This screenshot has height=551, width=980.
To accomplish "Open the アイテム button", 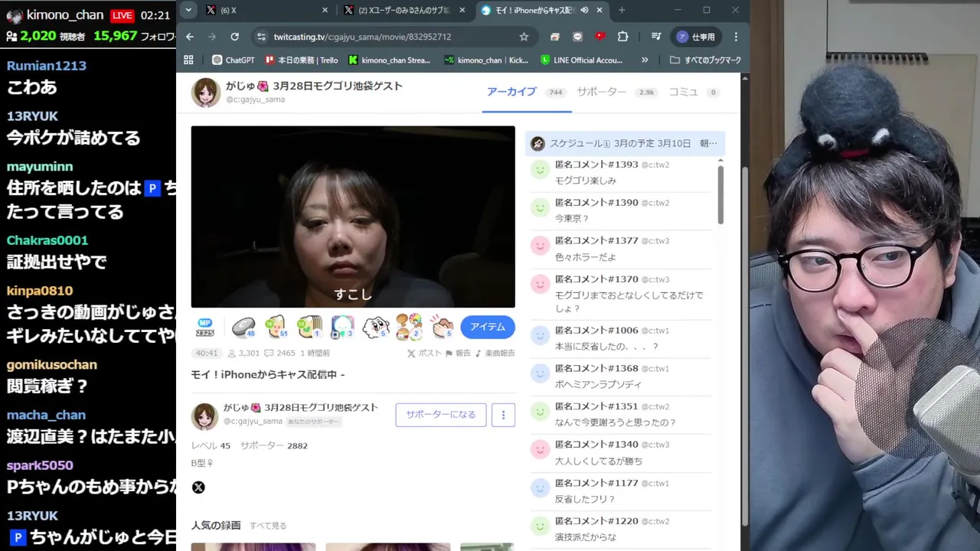I will click(x=488, y=327).
